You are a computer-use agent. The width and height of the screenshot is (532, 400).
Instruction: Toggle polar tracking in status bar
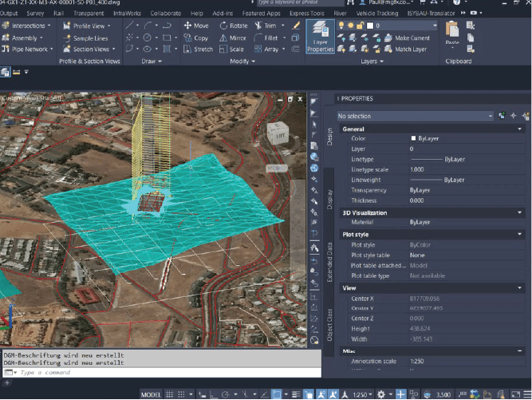click(225, 394)
